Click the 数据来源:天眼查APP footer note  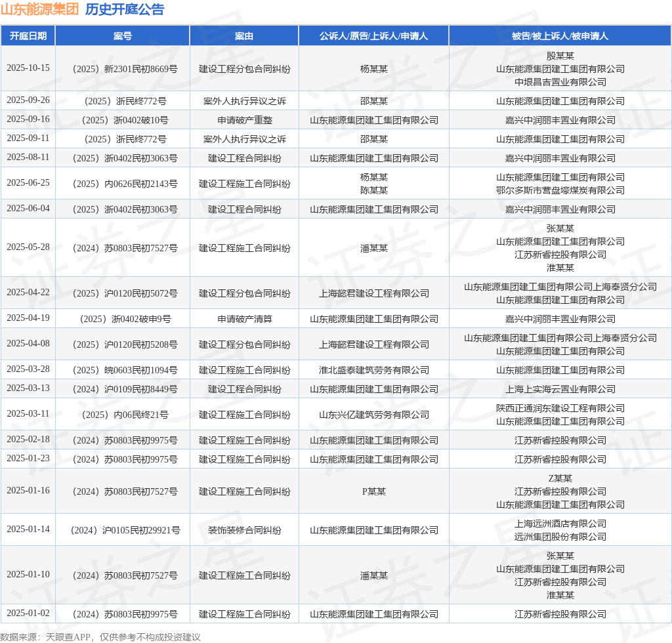(x=100, y=637)
